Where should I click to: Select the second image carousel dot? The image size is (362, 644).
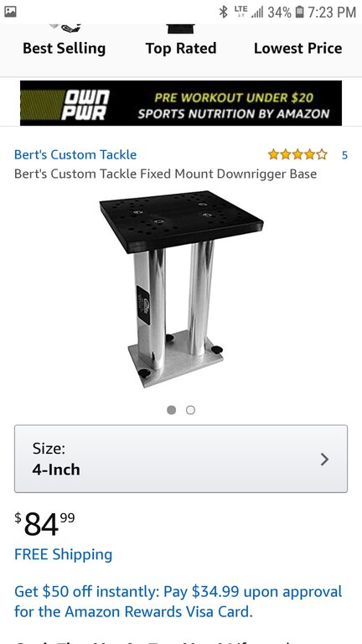click(190, 410)
